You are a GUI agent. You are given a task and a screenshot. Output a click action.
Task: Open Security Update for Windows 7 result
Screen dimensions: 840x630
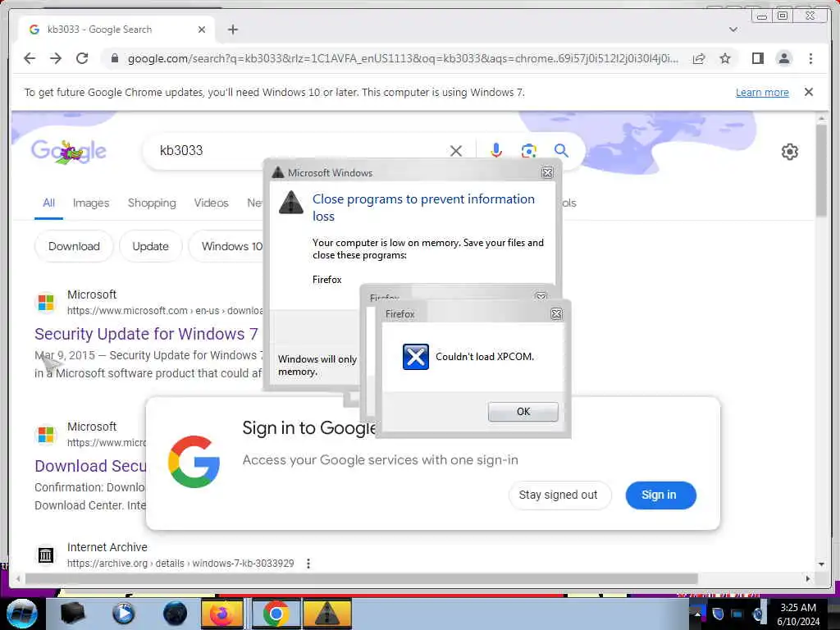click(146, 334)
